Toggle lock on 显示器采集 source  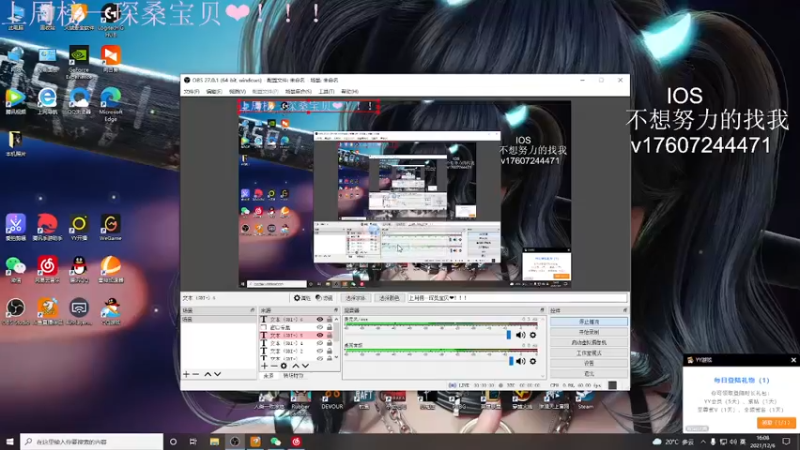pyautogui.click(x=329, y=327)
